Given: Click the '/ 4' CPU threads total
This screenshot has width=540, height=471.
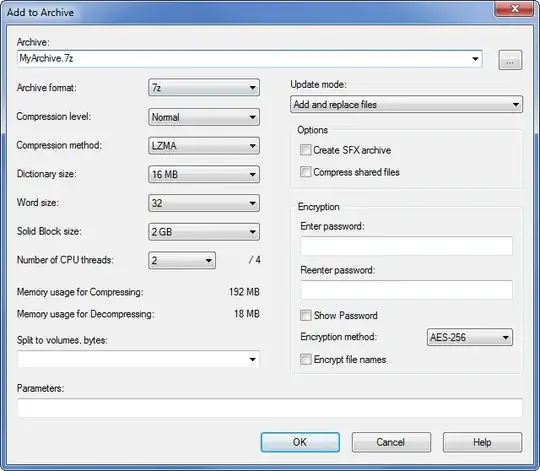Looking at the screenshot, I should pyautogui.click(x=255, y=260).
